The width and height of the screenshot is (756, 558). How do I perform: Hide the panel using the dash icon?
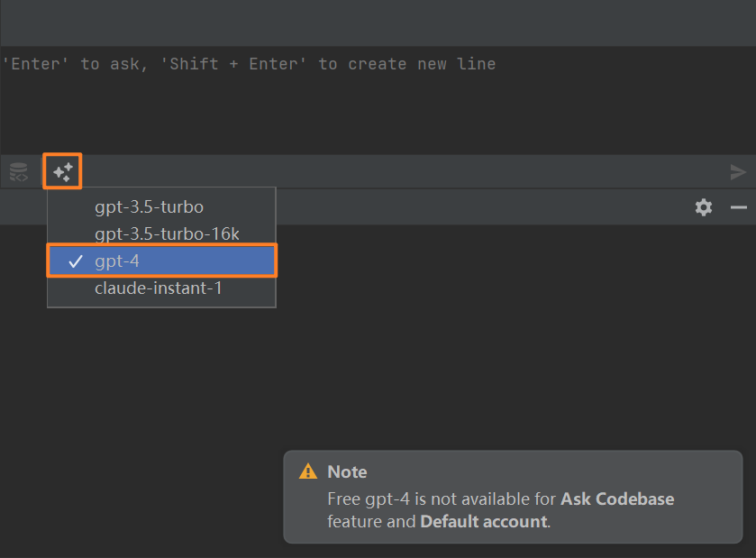(x=739, y=207)
